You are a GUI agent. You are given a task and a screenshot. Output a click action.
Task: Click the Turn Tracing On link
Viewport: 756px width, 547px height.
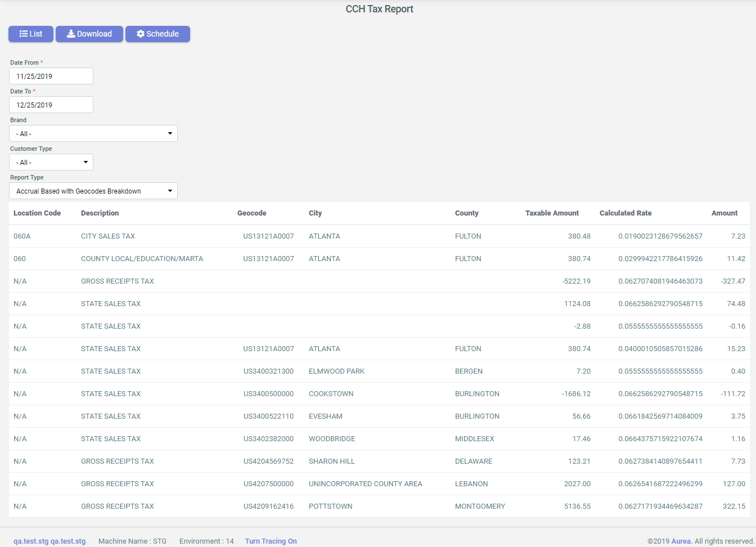point(271,541)
